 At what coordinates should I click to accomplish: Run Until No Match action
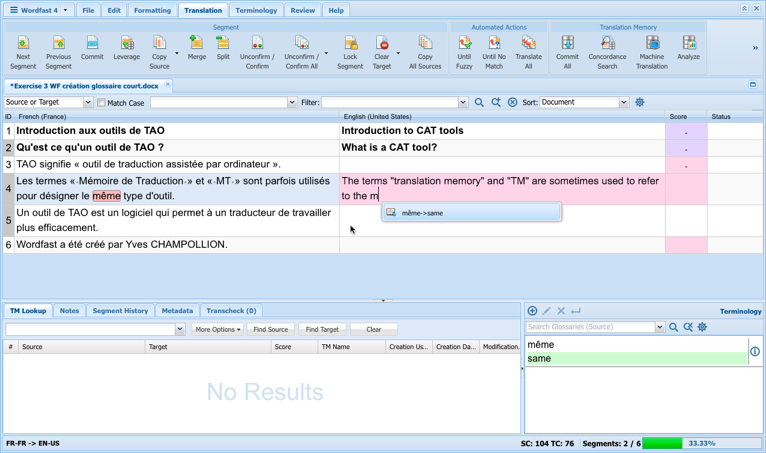(x=494, y=52)
